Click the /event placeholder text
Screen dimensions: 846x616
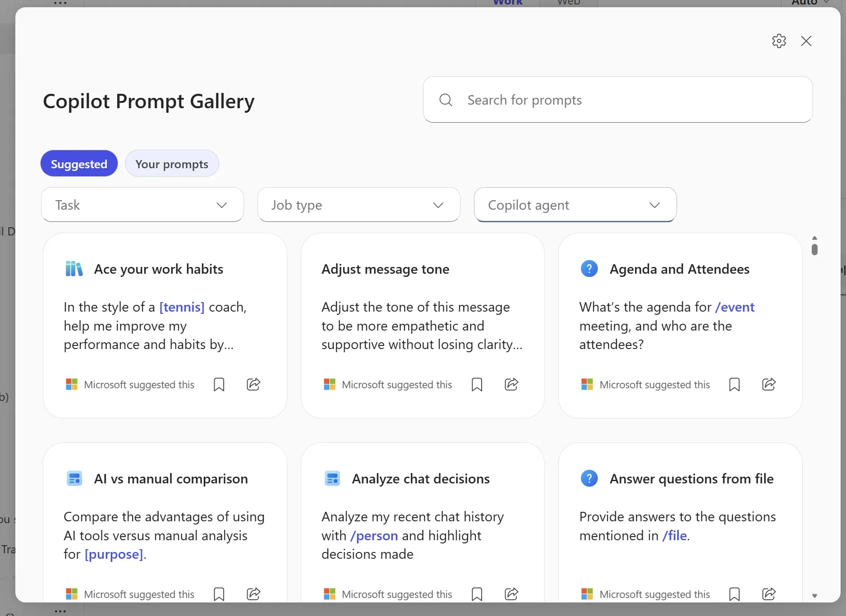point(735,307)
